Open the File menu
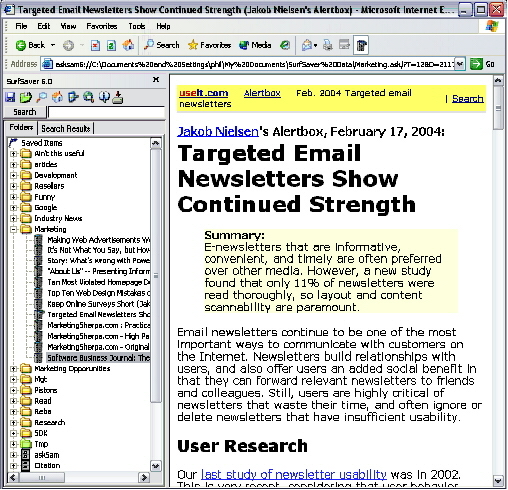This screenshot has width=508, height=490. point(21,26)
